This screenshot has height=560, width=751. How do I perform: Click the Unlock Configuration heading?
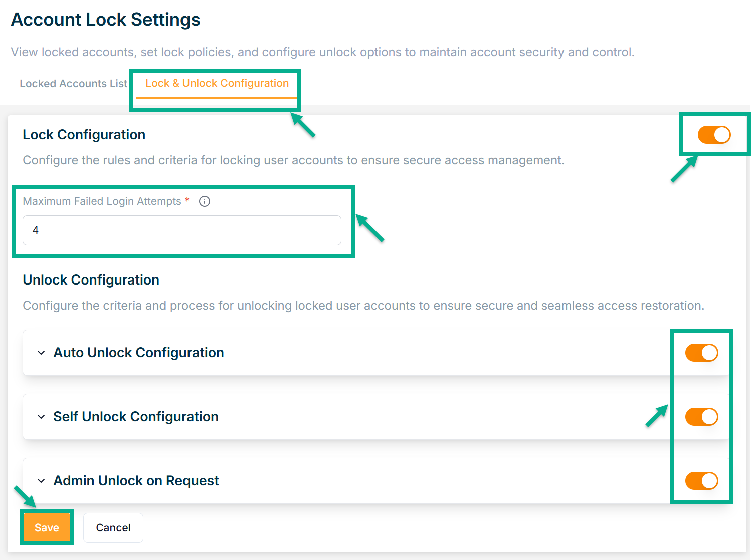91,280
